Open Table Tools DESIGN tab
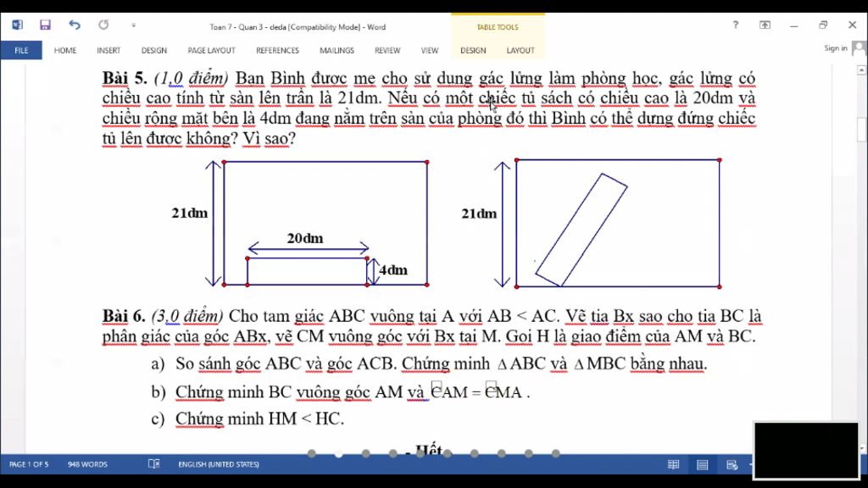Screen dimensions: 868x488 [x=473, y=50]
